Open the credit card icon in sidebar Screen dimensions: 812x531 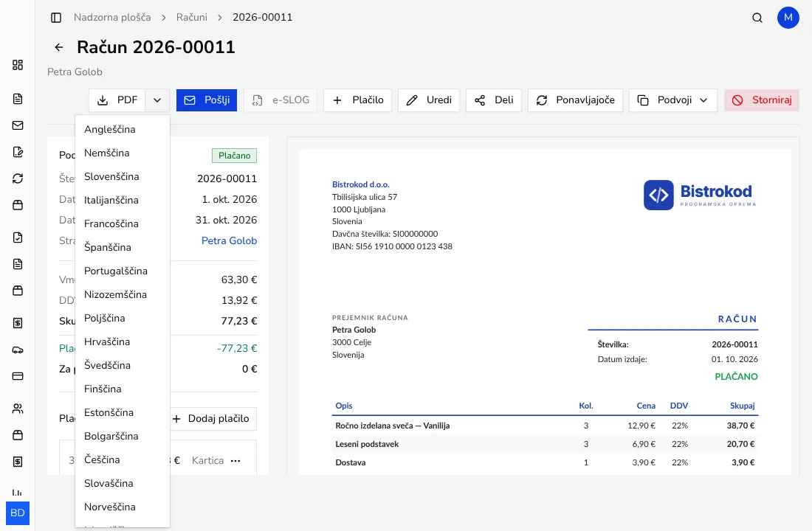click(x=18, y=376)
